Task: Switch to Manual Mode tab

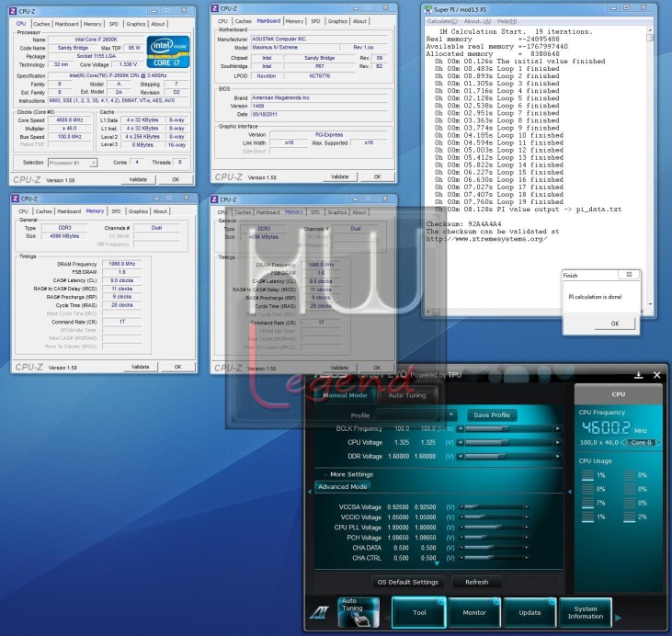Action: tap(345, 395)
